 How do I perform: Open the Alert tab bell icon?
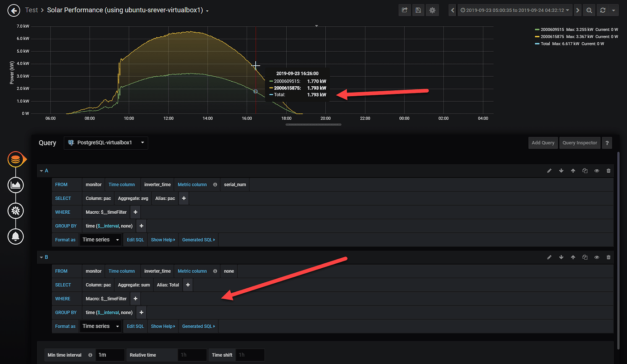[15, 236]
